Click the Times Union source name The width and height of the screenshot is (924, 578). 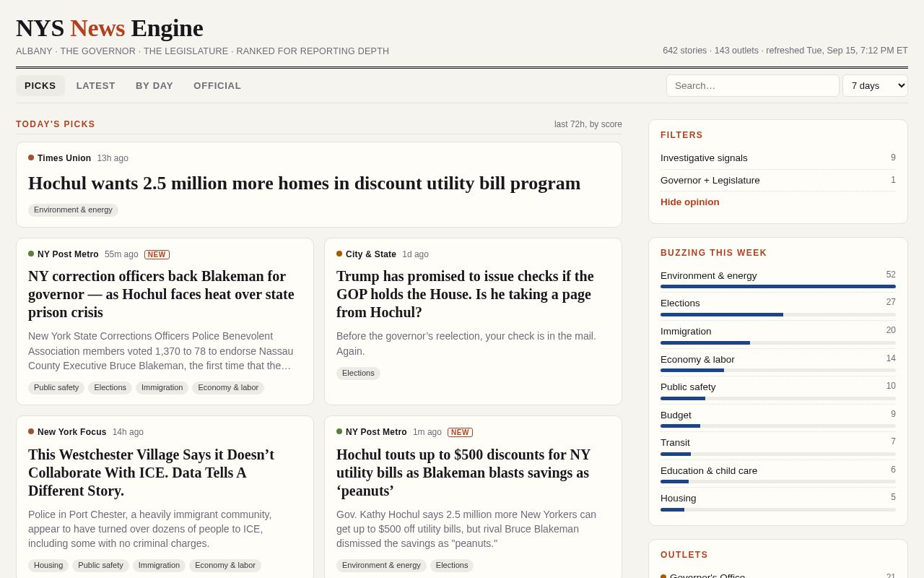[64, 158]
